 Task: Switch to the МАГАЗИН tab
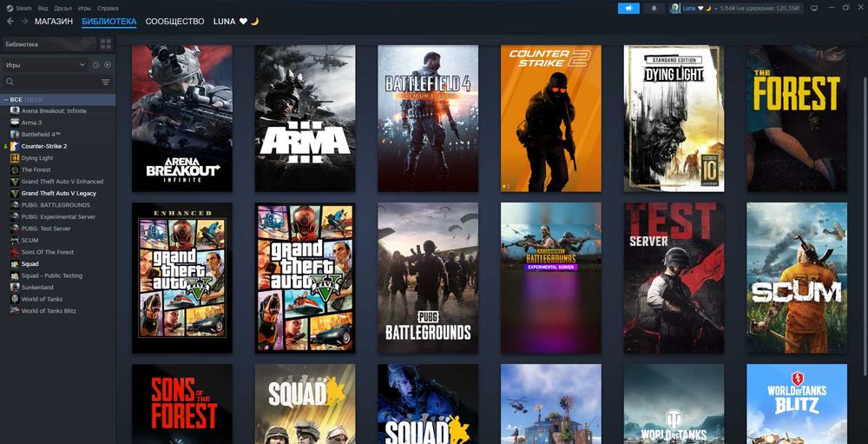54,21
